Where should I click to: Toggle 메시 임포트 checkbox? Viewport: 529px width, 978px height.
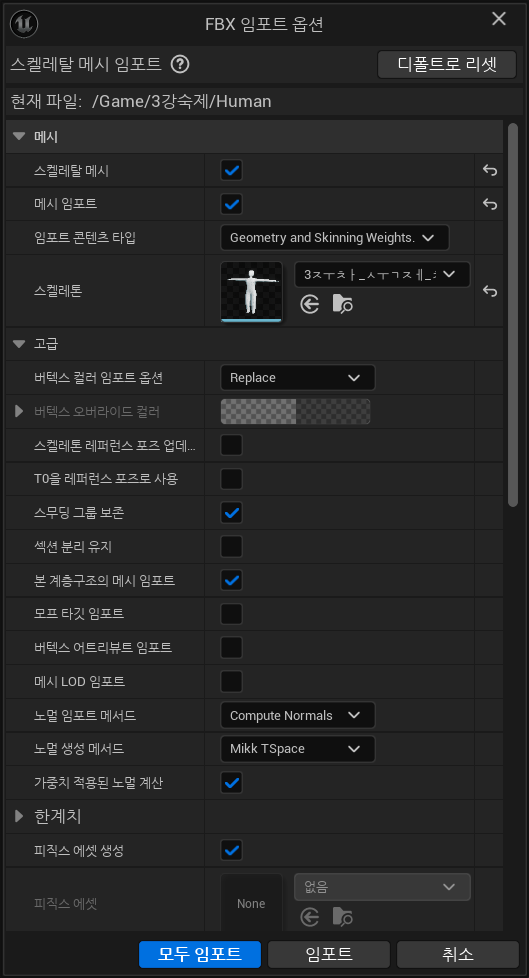tap(231, 204)
